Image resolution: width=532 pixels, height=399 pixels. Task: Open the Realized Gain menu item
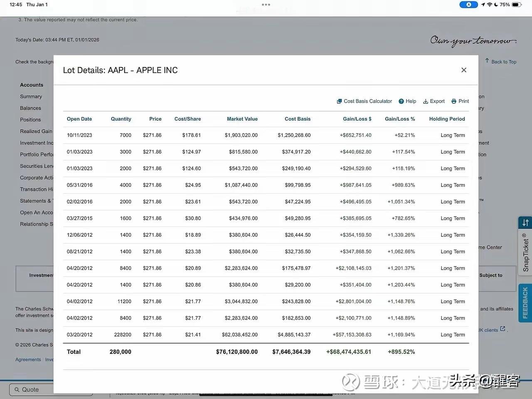[37, 131]
